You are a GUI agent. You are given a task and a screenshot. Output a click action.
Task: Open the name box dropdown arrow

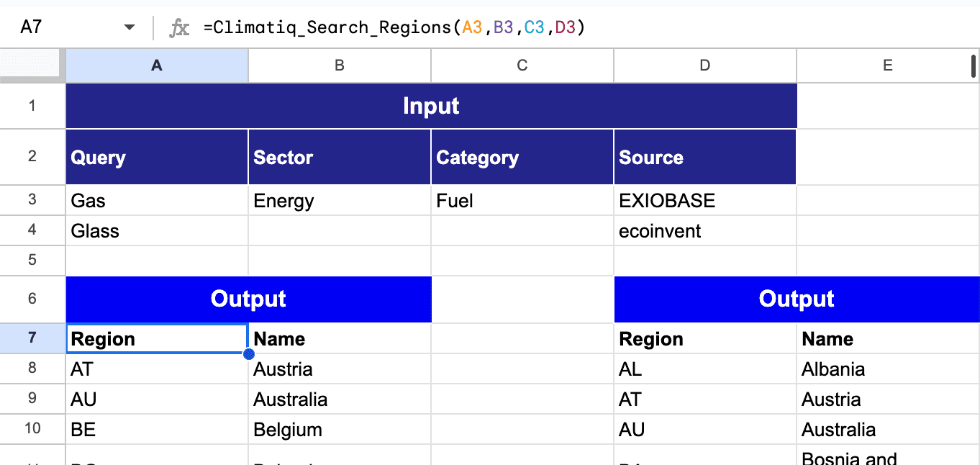point(129,26)
